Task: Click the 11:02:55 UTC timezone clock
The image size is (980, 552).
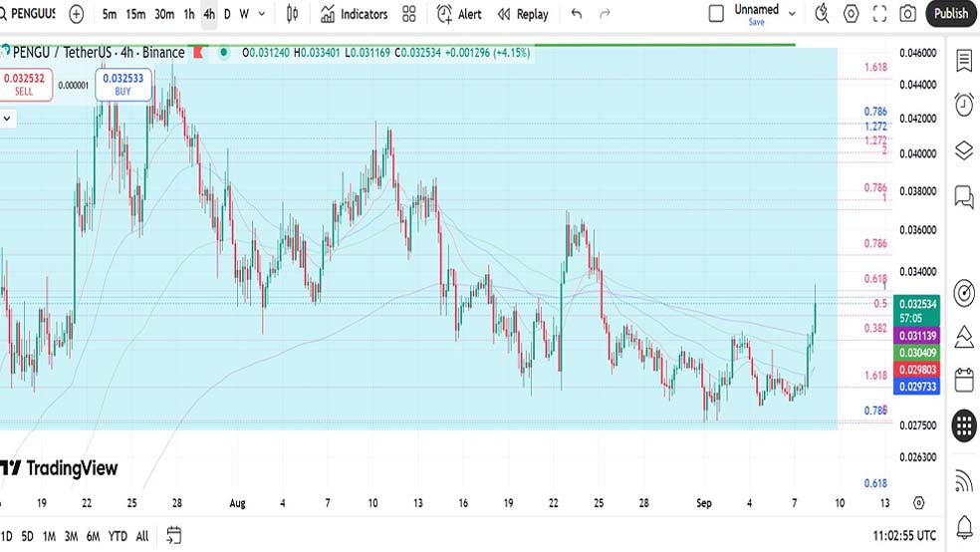Action: click(x=904, y=536)
